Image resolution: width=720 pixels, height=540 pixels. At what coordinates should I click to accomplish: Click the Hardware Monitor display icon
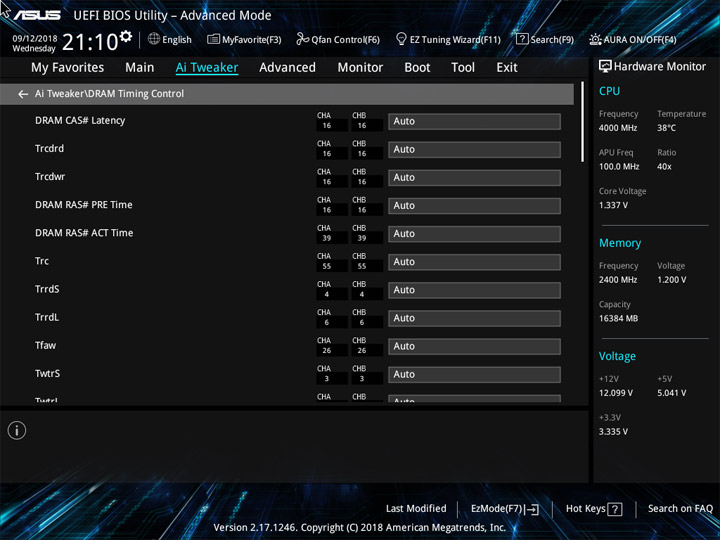click(x=605, y=66)
